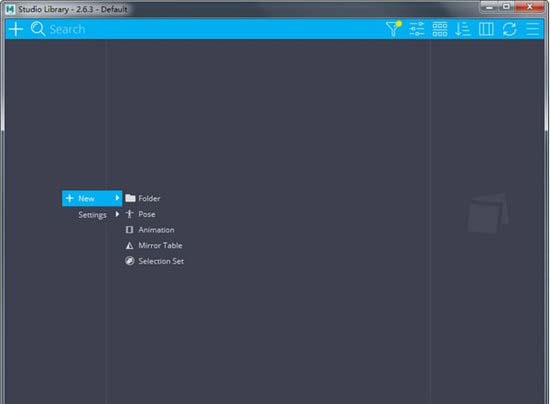Select the New menu entry
This screenshot has width=550, height=404.
(x=92, y=198)
